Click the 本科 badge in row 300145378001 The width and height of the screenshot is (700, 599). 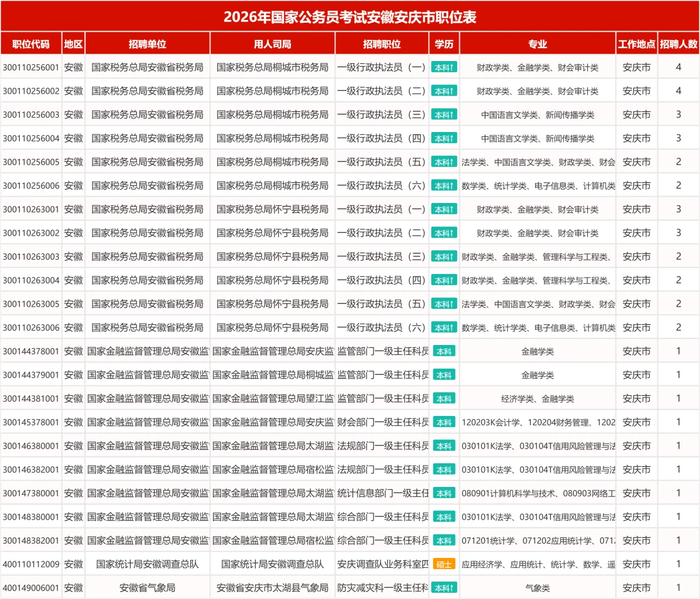[444, 423]
